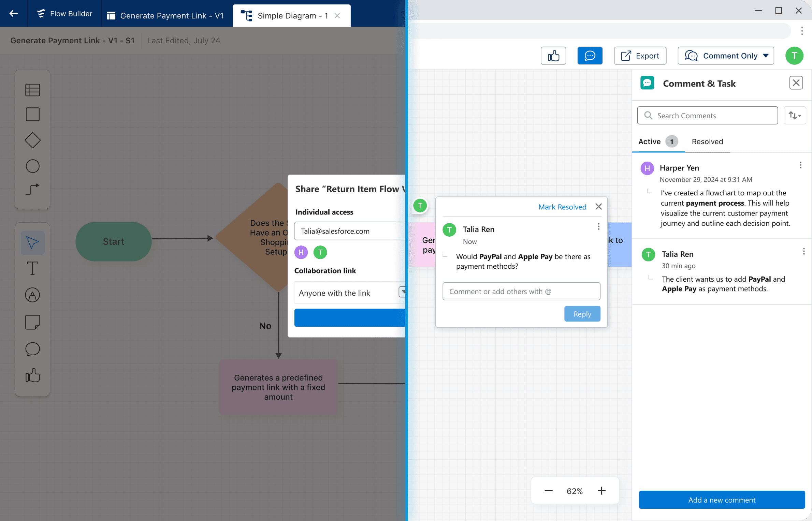Select the Text tool

coord(32,268)
